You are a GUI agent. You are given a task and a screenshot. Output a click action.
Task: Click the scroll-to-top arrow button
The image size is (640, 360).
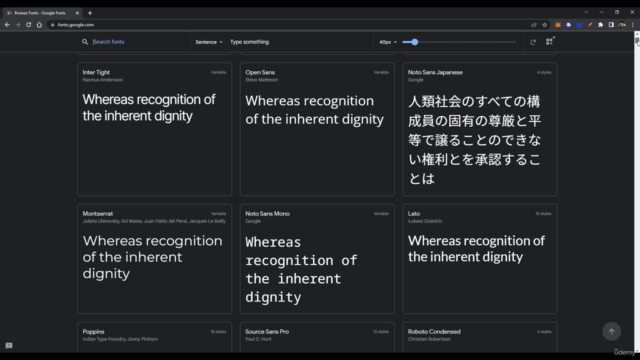pos(611,331)
